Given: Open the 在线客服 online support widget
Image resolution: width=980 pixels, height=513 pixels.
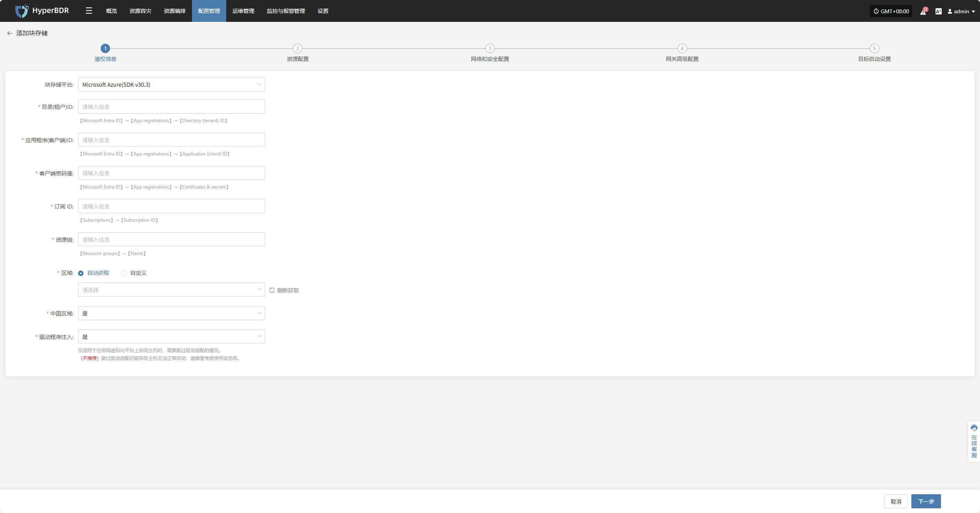Looking at the screenshot, I should point(974,442).
